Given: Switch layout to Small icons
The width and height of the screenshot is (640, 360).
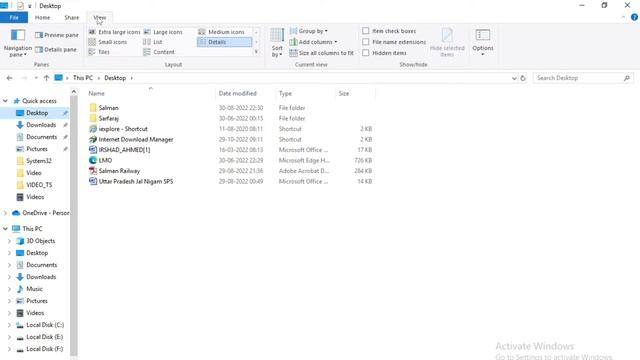Looking at the screenshot, I should 108,42.
